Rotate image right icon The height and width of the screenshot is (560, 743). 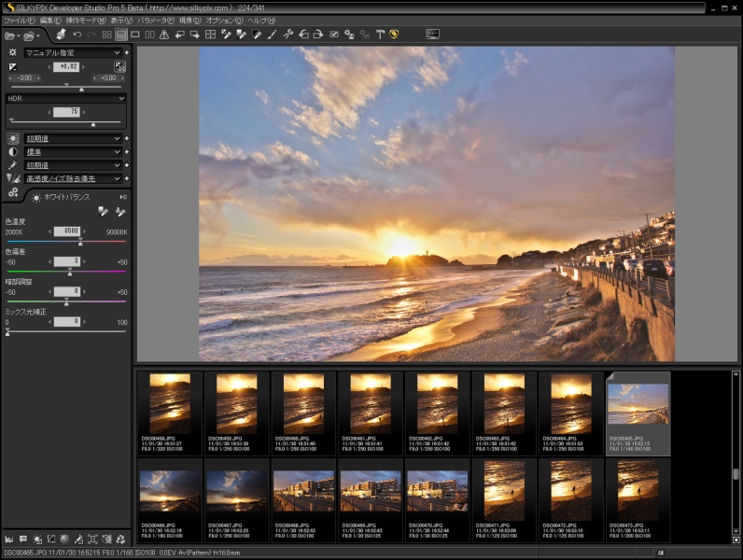(x=318, y=35)
